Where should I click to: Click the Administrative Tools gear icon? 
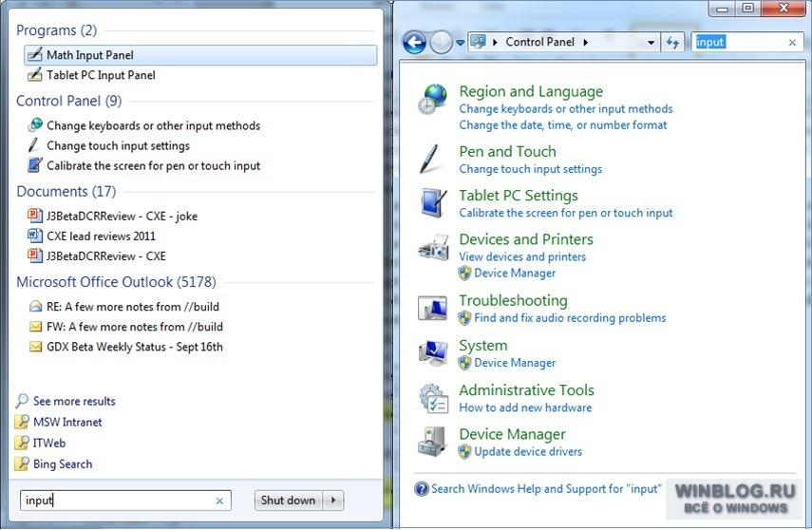click(433, 398)
